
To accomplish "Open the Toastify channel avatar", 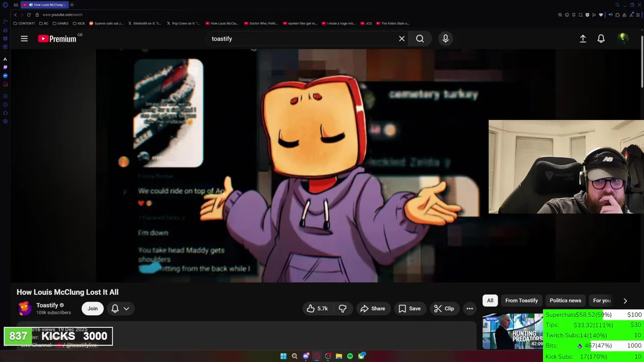I will 25,308.
